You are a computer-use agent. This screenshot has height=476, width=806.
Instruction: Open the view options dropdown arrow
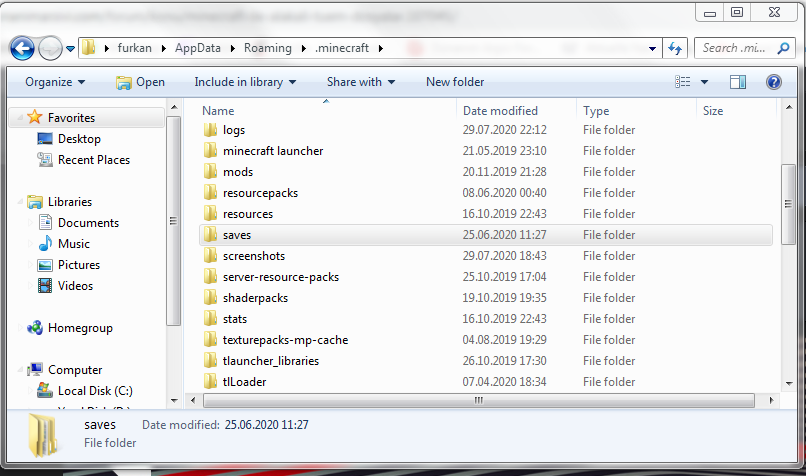tap(704, 82)
